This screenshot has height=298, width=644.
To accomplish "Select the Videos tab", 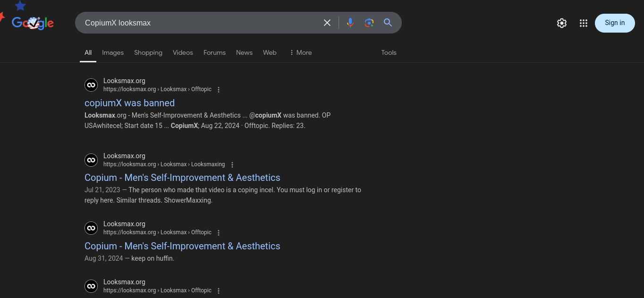I will click(183, 52).
